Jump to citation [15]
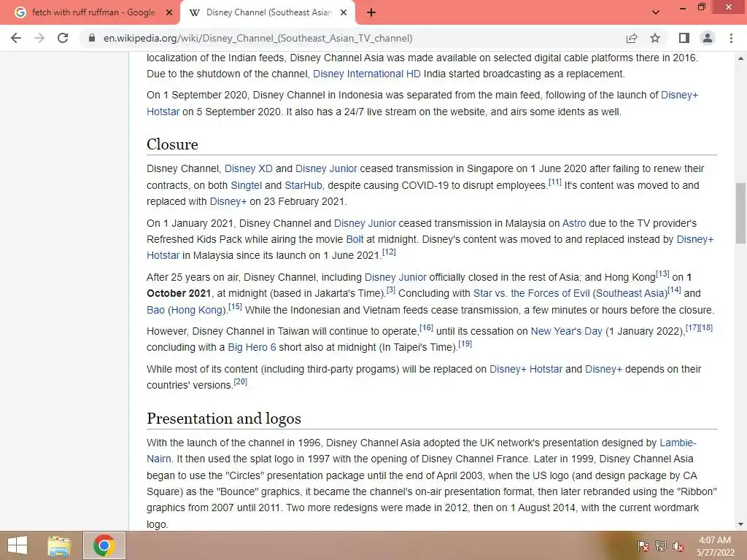 pos(236,307)
